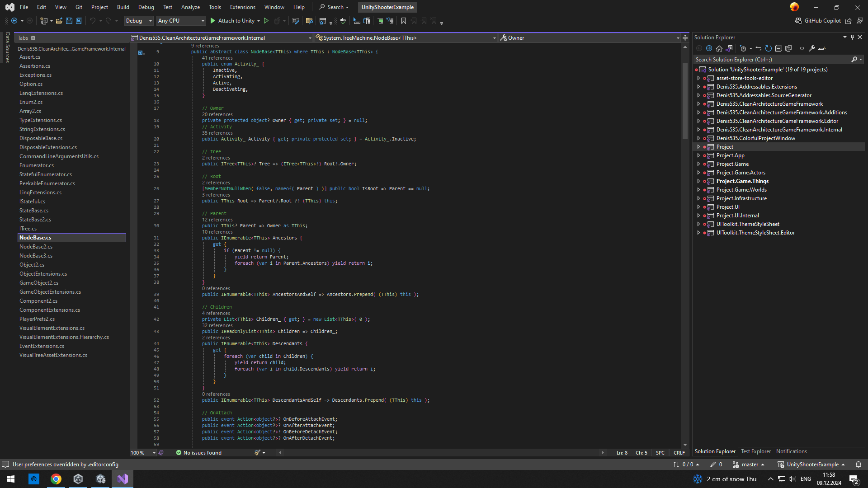Refresh Solution Explorer with the circular arrow

point(768,48)
